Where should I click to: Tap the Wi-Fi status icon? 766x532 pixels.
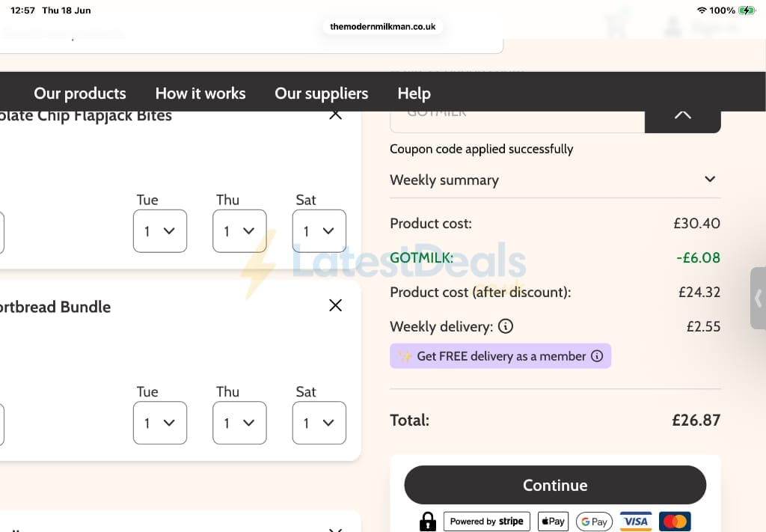click(702, 10)
